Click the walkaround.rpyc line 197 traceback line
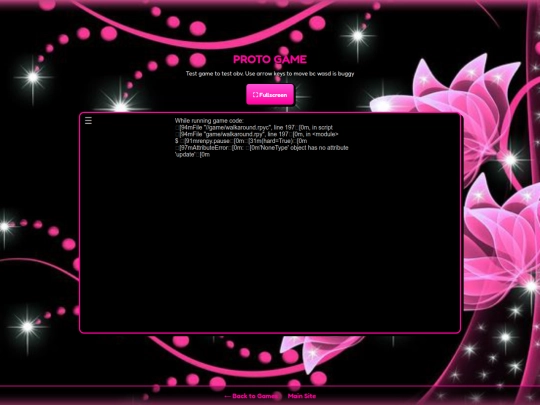This screenshot has height=405, width=540. 254,127
